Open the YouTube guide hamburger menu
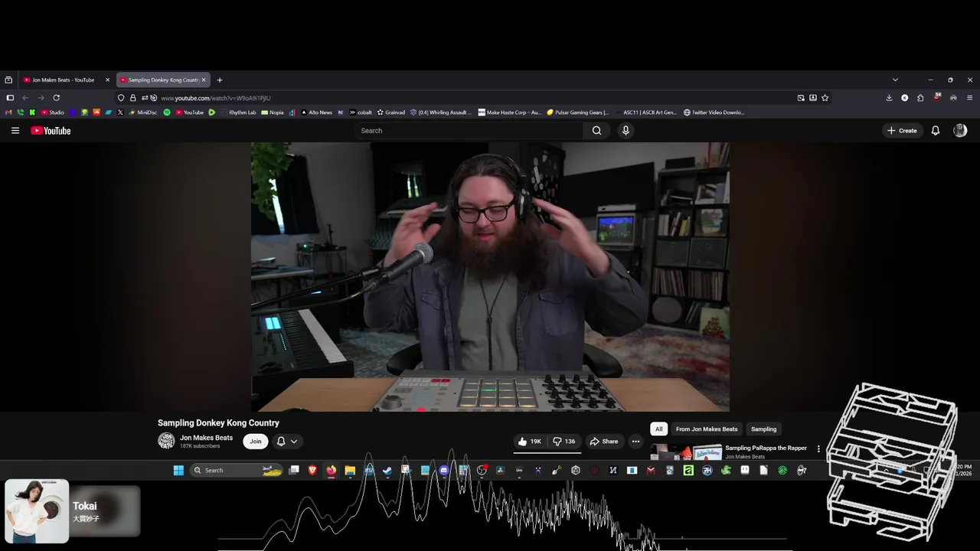Image resolution: width=980 pixels, height=551 pixels. coord(15,131)
